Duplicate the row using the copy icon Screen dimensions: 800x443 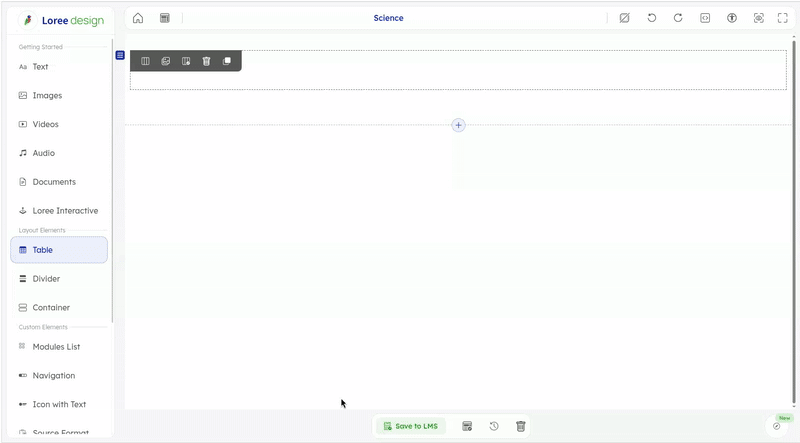click(227, 61)
